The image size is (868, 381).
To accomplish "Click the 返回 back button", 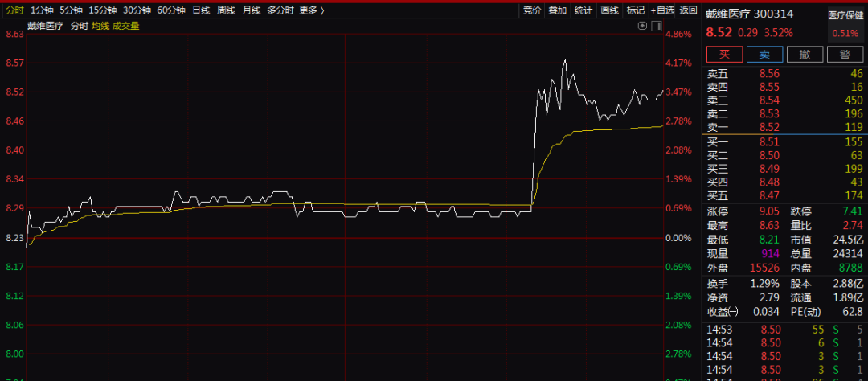I will click(x=688, y=10).
